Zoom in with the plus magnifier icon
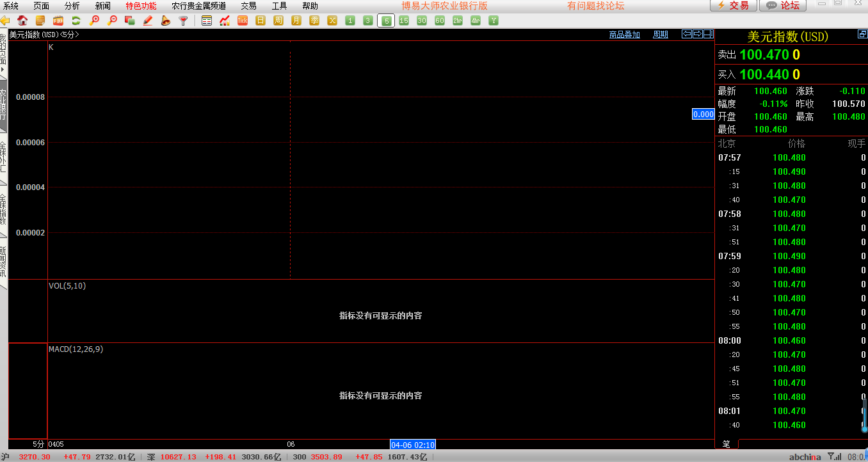The image size is (868, 462). point(94,20)
